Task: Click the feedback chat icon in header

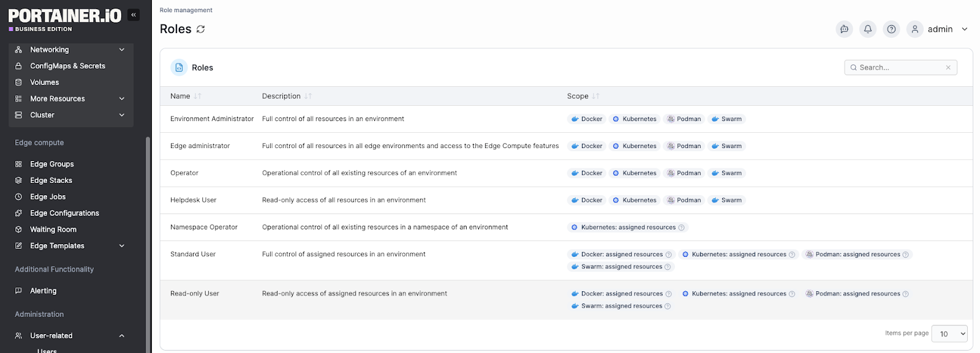Action: [x=844, y=29]
